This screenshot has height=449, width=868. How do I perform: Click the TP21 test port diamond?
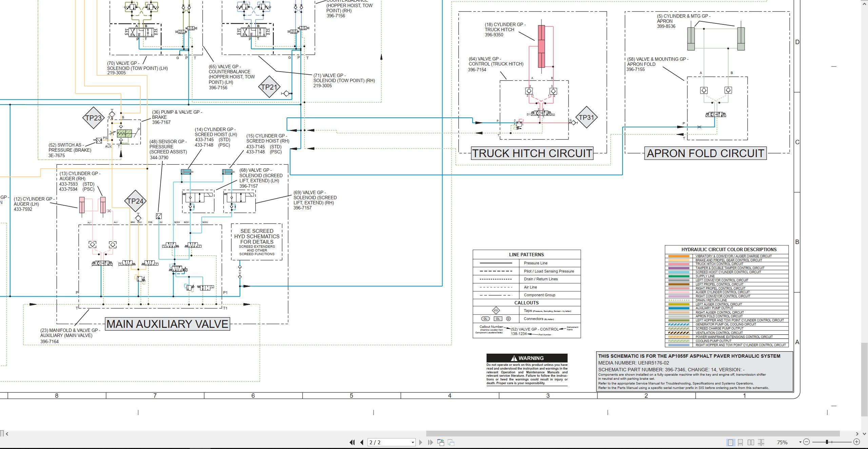(x=269, y=87)
